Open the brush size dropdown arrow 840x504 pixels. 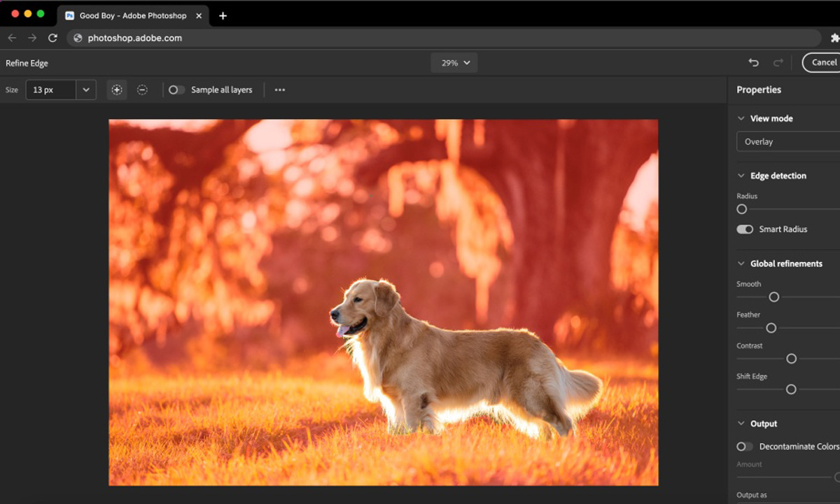(86, 90)
